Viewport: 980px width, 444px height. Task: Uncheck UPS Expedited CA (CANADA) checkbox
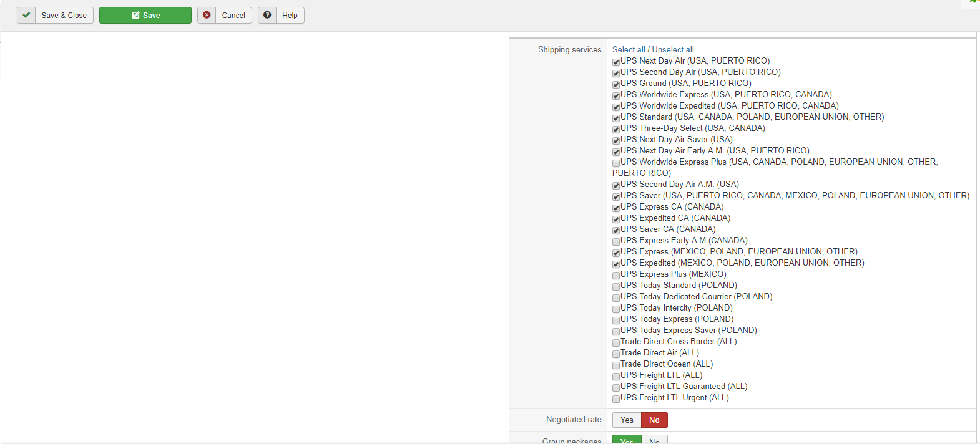[616, 219]
